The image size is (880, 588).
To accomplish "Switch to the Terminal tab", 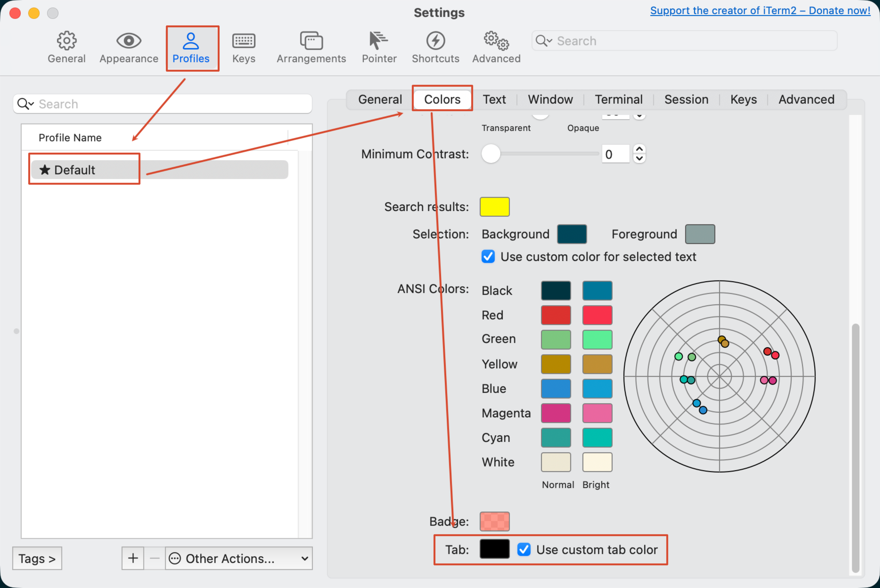I will coord(618,99).
